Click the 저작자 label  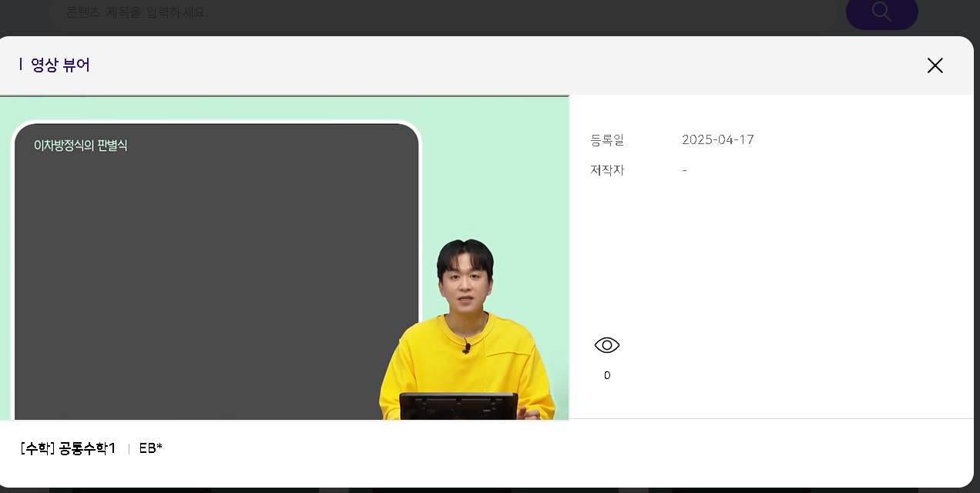click(x=607, y=170)
